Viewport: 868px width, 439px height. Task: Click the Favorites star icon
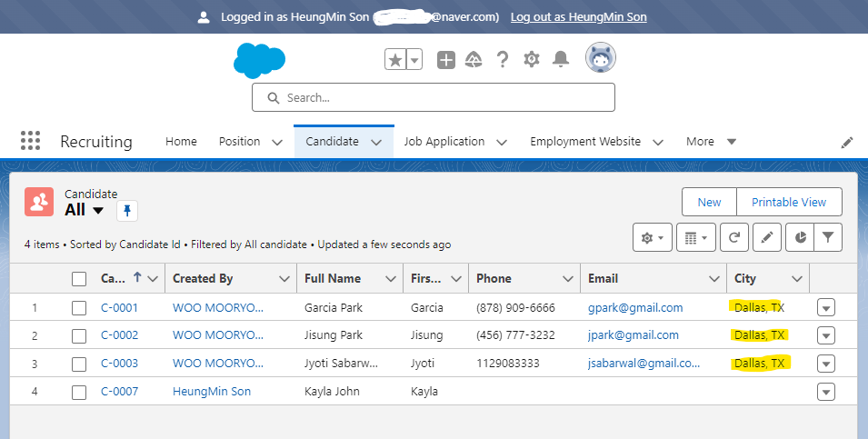(395, 59)
